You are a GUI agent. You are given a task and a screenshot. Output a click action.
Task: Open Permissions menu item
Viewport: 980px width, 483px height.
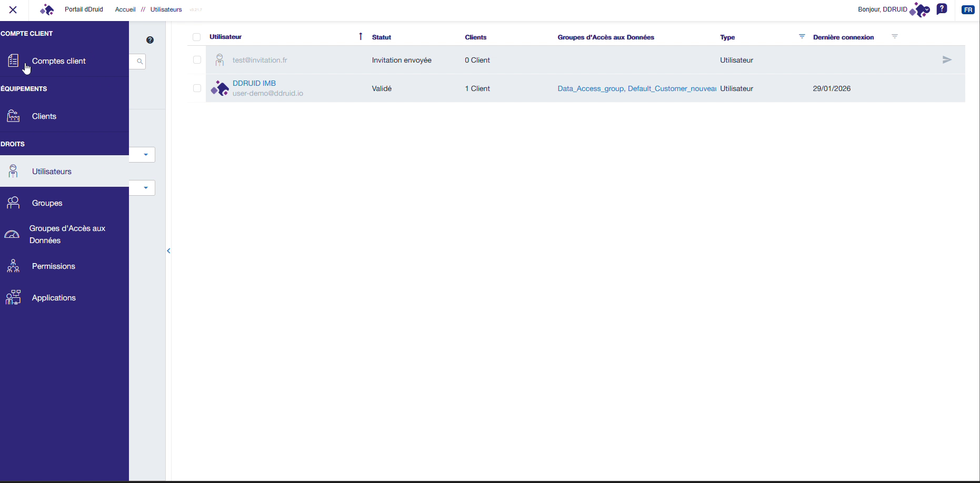[64, 266]
